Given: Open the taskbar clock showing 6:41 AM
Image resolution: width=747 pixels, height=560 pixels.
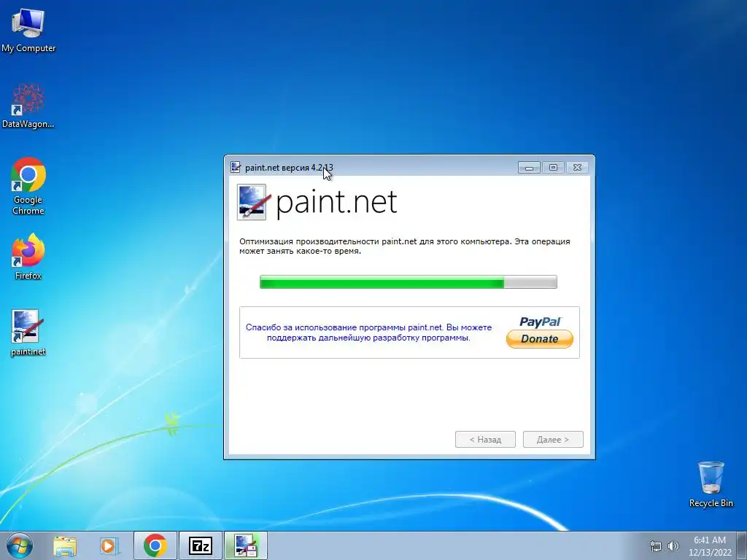Looking at the screenshot, I should (710, 545).
